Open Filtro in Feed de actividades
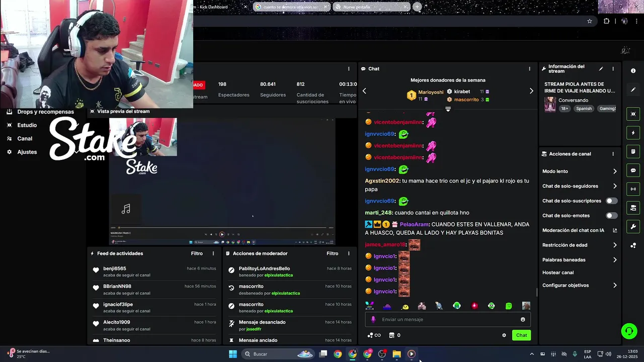The width and height of the screenshot is (644, 362). point(197,253)
